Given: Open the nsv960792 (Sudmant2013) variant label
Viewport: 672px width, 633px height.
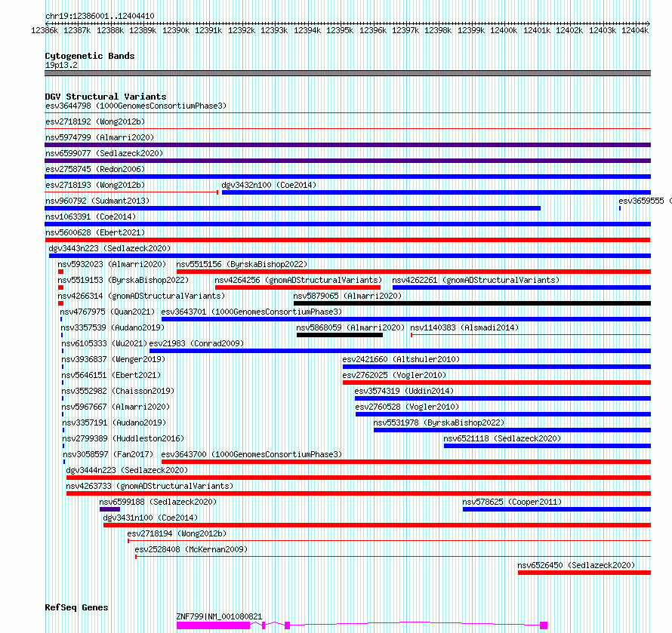Looking at the screenshot, I should pyautogui.click(x=97, y=201).
